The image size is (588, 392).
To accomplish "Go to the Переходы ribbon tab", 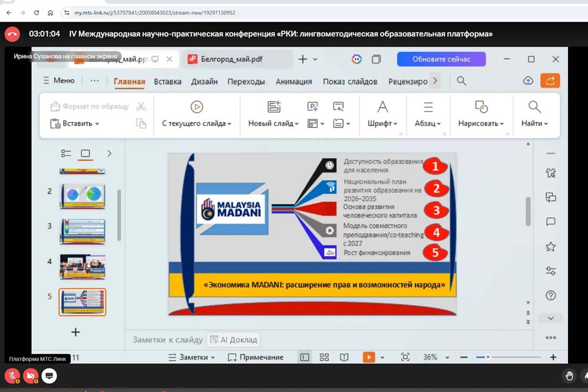I will pos(246,82).
